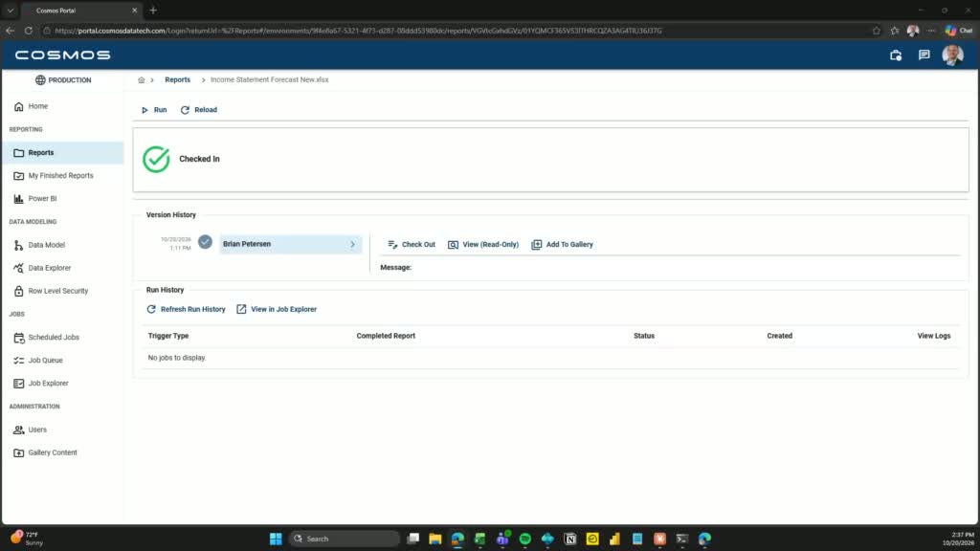The height and width of the screenshot is (551, 980).
Task: Open the Job Queue page
Action: (x=38, y=361)
